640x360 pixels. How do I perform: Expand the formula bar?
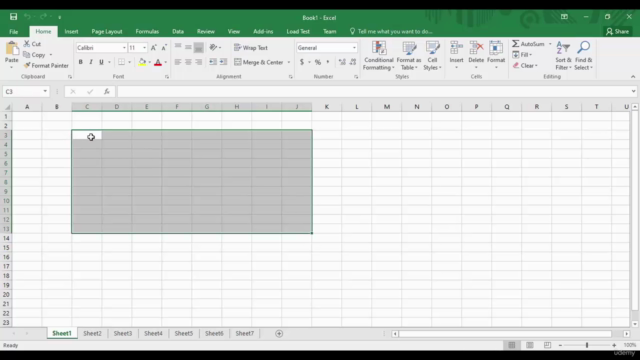[633, 91]
